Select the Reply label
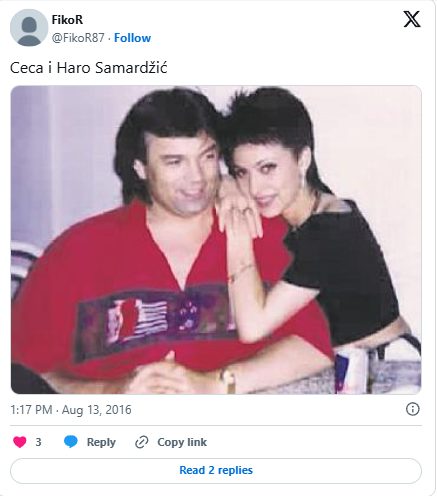 click(101, 442)
